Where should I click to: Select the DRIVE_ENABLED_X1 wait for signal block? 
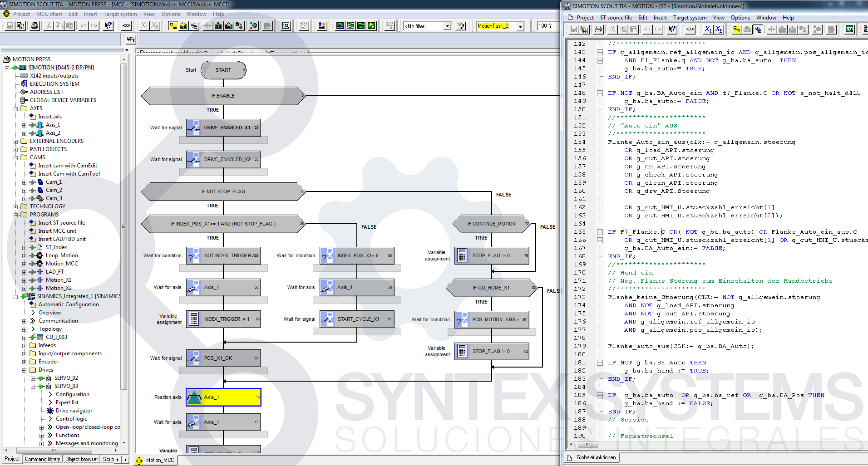coord(223,128)
